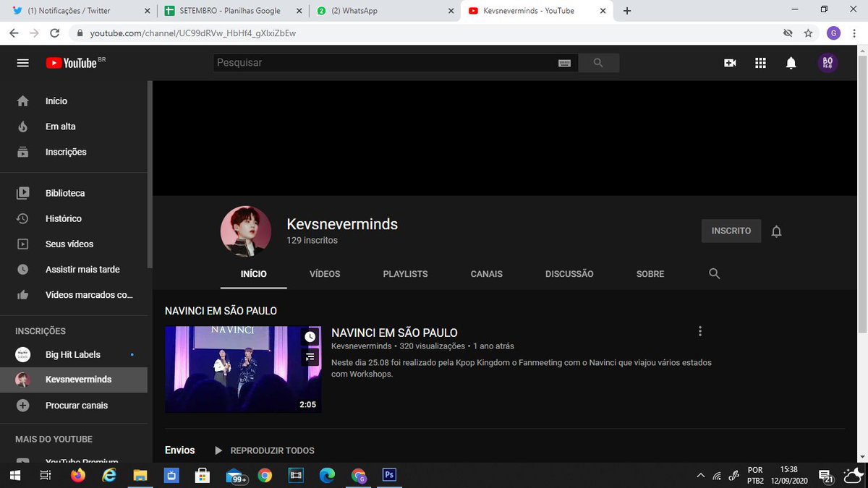Reload the page
This screenshot has width=868, height=488.
tap(54, 33)
